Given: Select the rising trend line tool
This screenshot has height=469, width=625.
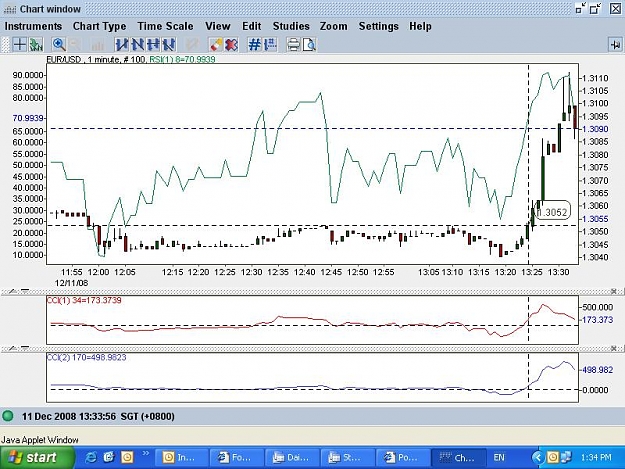Looking at the screenshot, I should click(x=121, y=44).
